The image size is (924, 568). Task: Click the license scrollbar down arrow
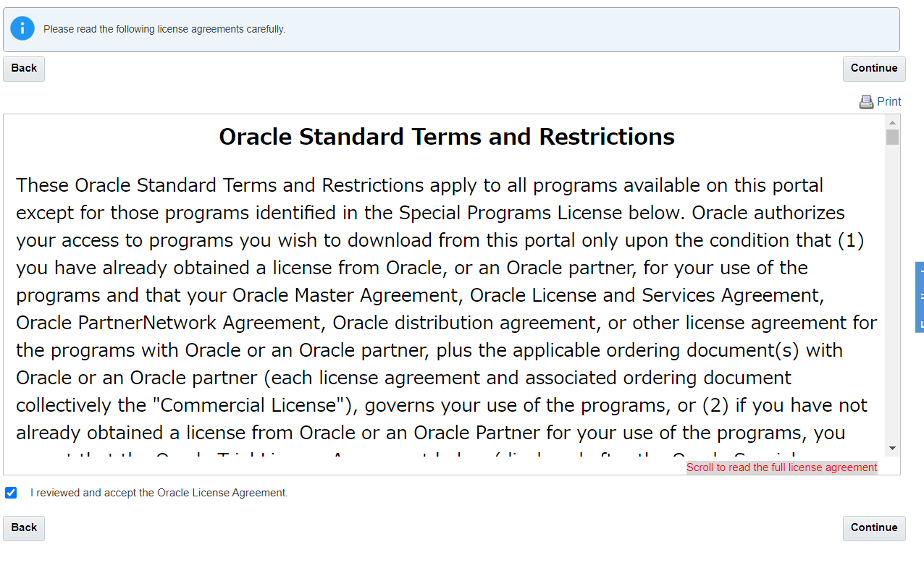click(892, 449)
